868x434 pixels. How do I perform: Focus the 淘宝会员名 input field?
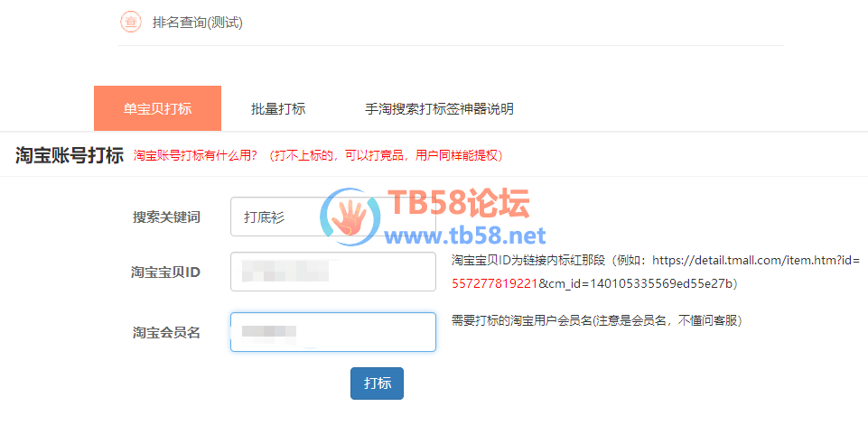tap(332, 332)
